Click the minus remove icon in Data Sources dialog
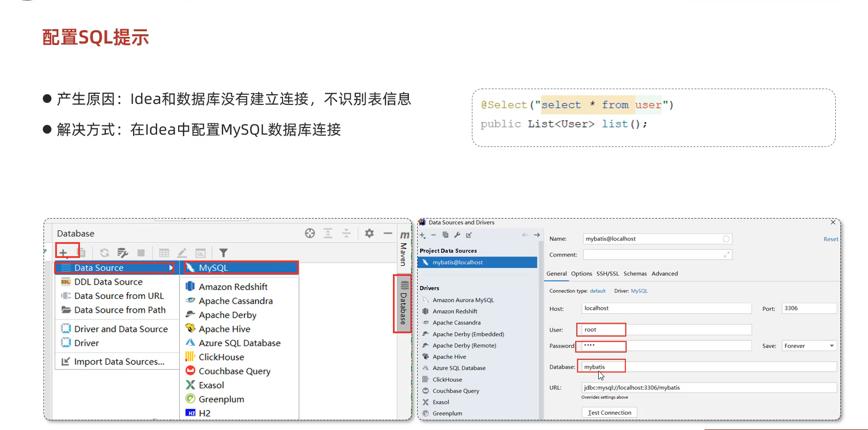 (433, 235)
